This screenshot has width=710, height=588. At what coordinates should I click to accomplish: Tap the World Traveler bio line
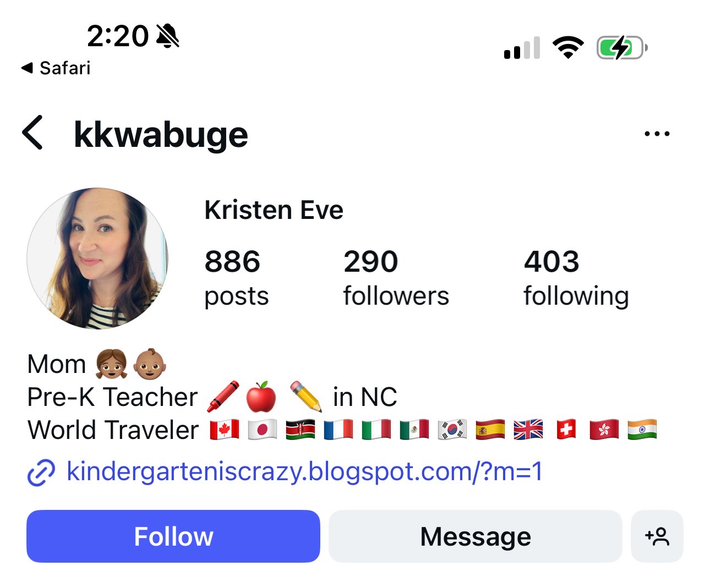point(342,430)
